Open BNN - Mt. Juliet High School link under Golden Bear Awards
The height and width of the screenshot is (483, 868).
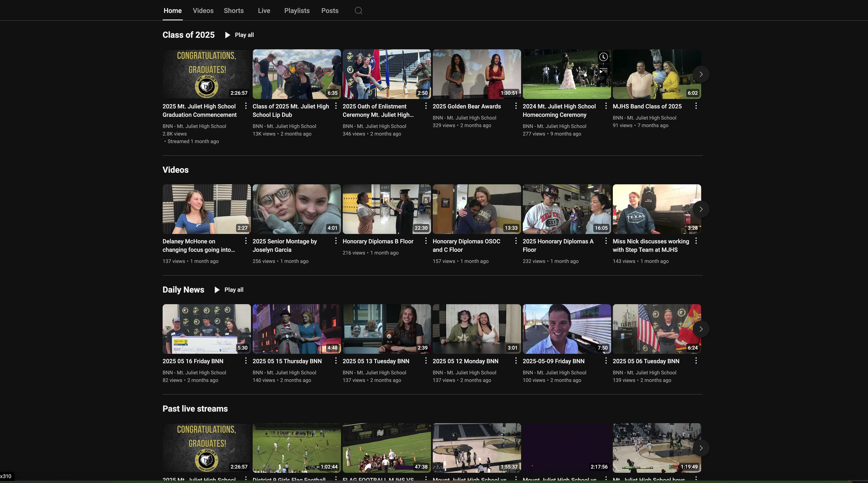pos(464,118)
